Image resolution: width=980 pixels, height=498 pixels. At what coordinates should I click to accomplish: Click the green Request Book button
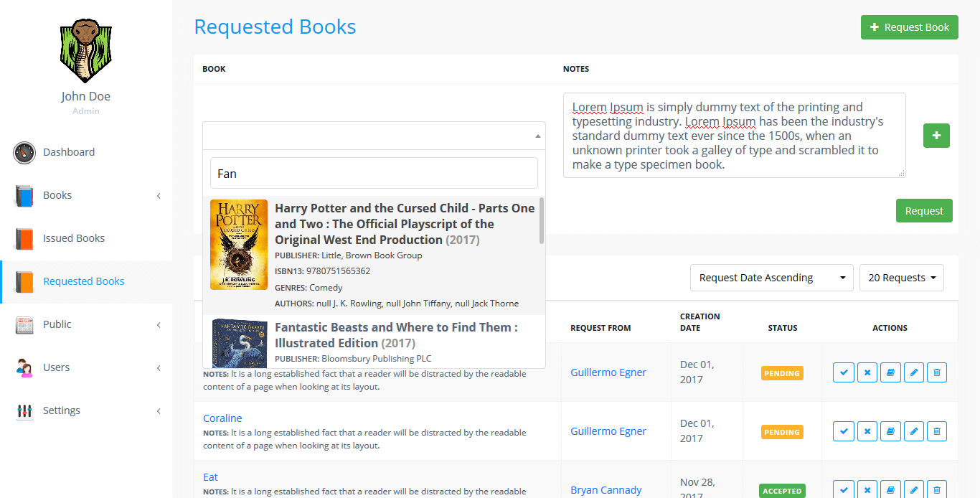tap(909, 27)
